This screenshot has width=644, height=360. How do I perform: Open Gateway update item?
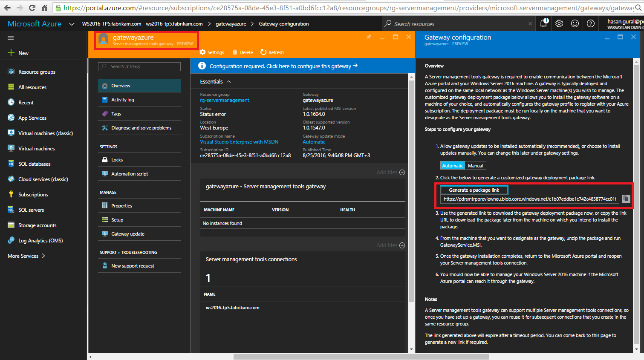pos(139,234)
